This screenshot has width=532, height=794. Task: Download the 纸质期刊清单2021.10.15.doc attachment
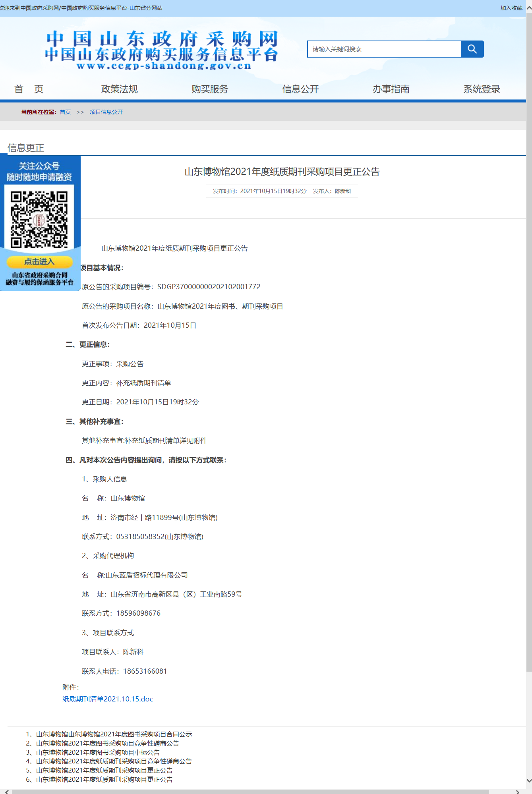tap(108, 699)
